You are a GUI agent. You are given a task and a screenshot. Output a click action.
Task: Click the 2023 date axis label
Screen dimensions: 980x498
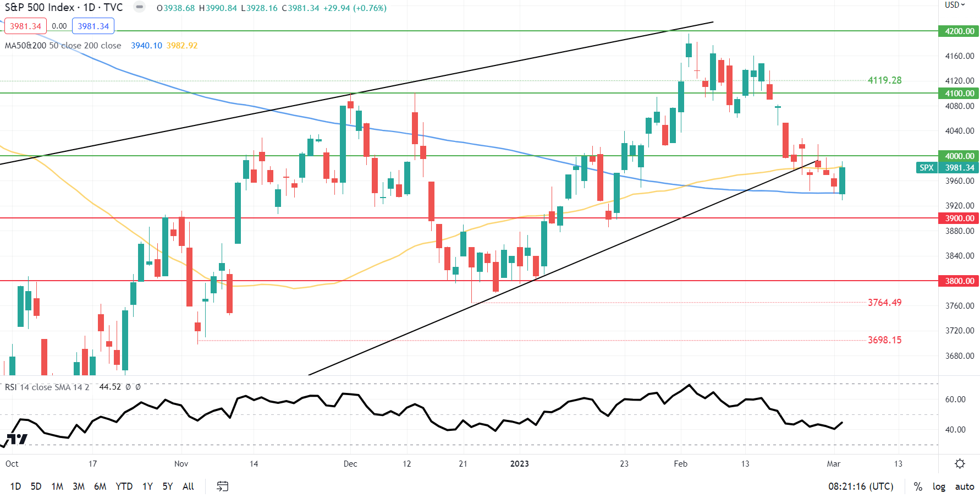[519, 464]
